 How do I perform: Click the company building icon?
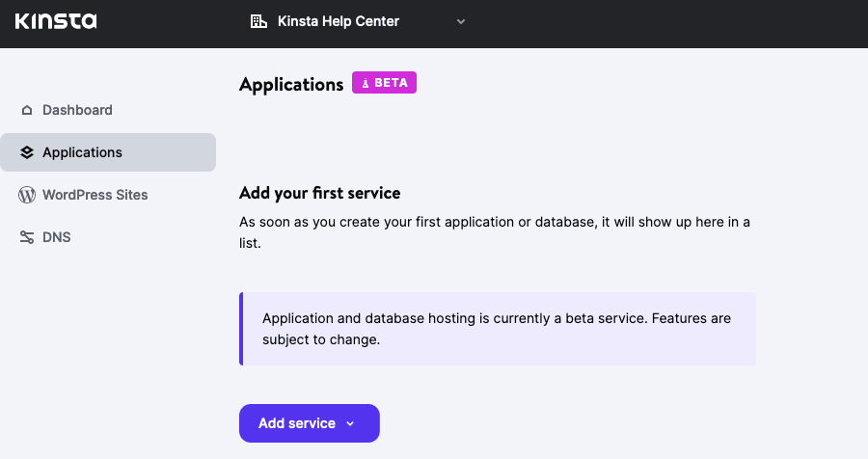click(x=258, y=21)
